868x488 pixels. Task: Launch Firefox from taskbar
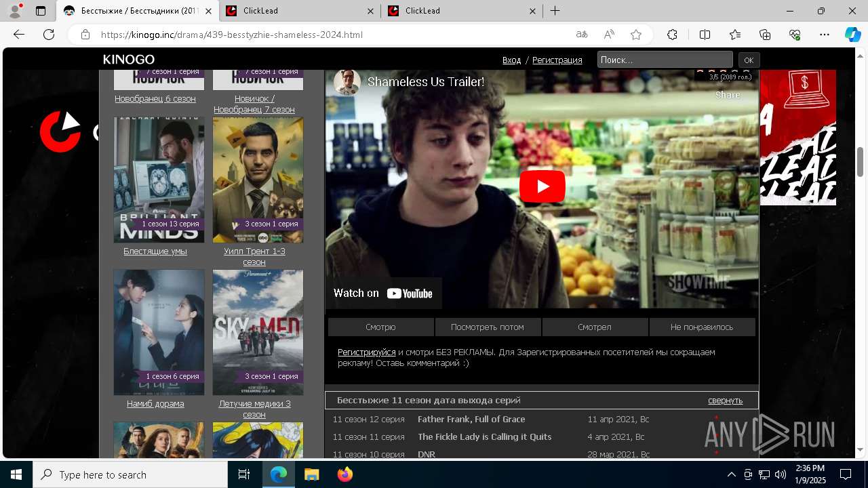(x=344, y=474)
